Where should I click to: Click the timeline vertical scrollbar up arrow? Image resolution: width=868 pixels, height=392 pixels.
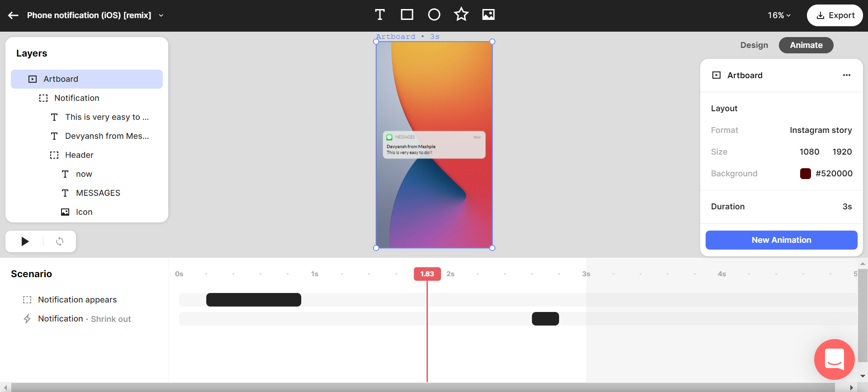(x=863, y=263)
